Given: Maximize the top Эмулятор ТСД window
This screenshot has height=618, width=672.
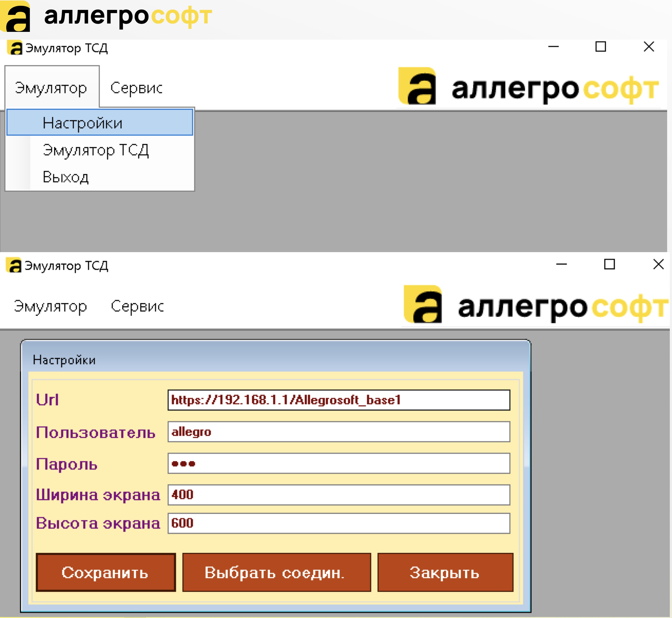Looking at the screenshot, I should (x=601, y=47).
